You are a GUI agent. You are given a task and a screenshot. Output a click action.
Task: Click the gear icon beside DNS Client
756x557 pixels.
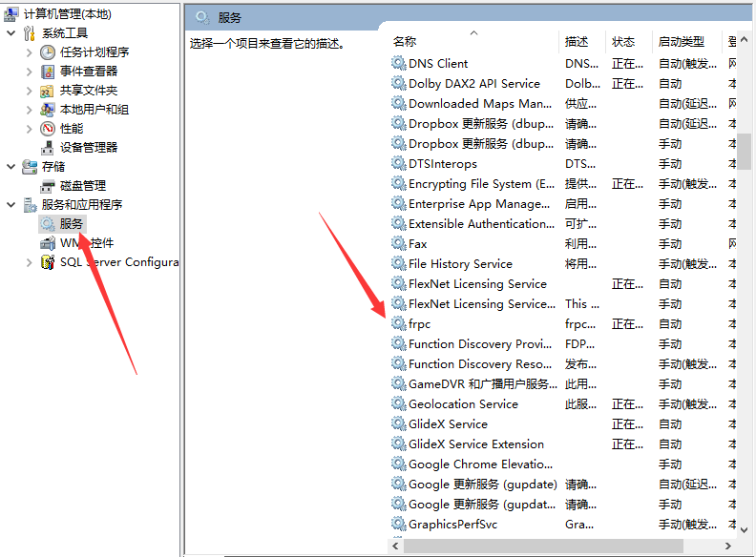point(398,63)
